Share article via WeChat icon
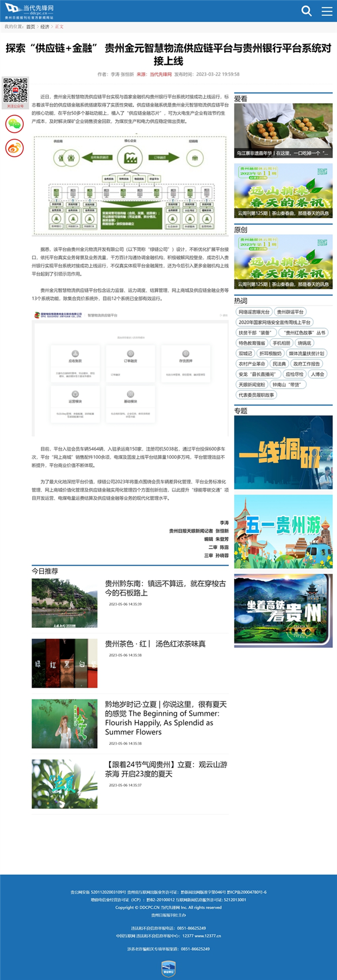The image size is (337, 980). [x=15, y=124]
